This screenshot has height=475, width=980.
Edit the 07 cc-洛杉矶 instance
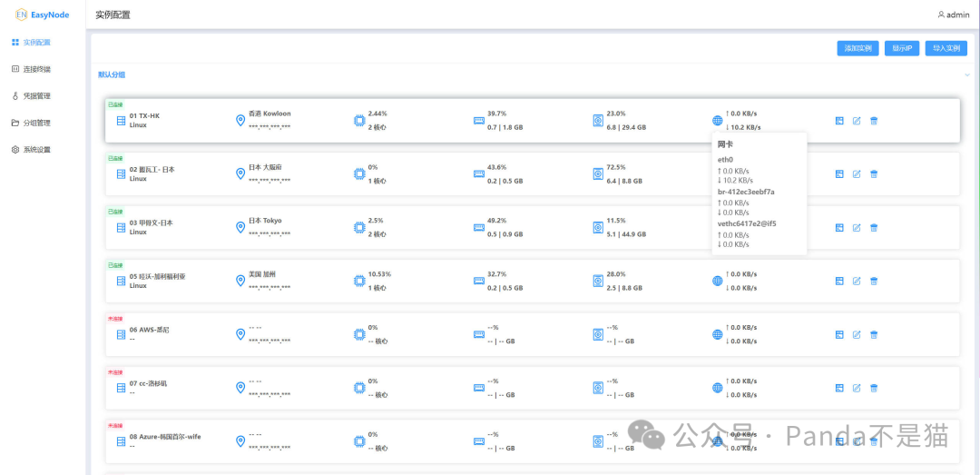click(857, 388)
